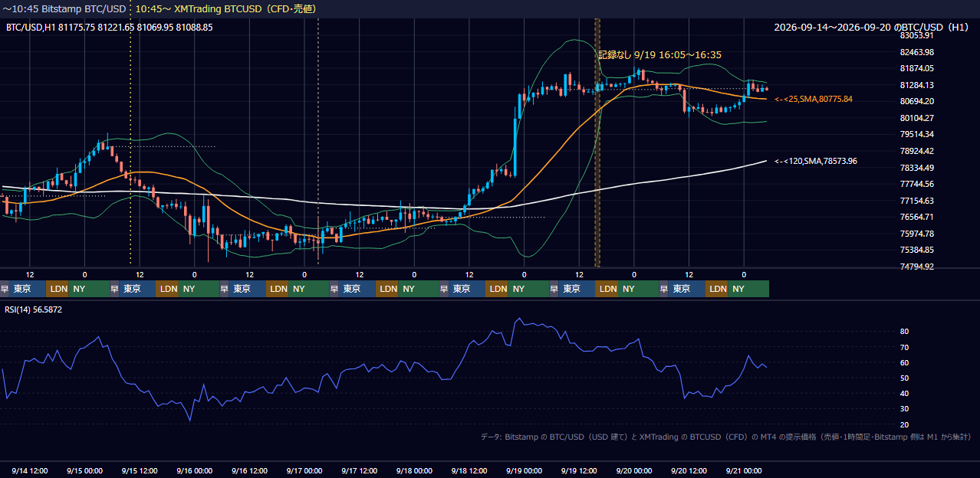
Task: Select the 'BTC/USD,H1' OHLC readout
Action: (x=110, y=27)
